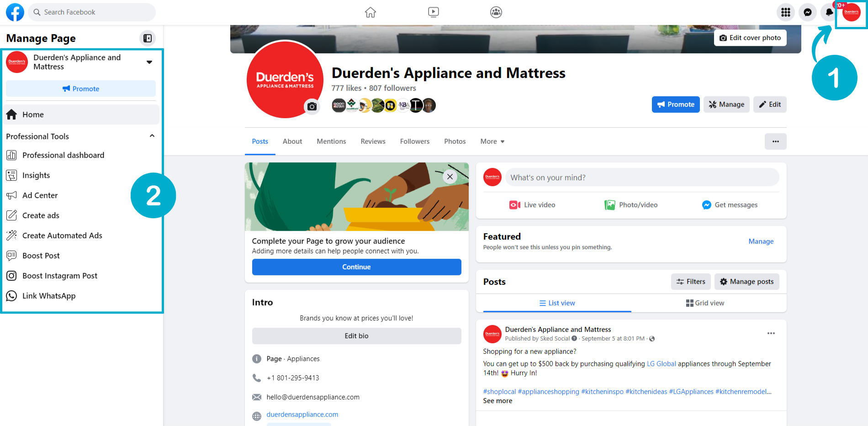Open the posts Filters button
Screen dimensions: 868x426
691,282
